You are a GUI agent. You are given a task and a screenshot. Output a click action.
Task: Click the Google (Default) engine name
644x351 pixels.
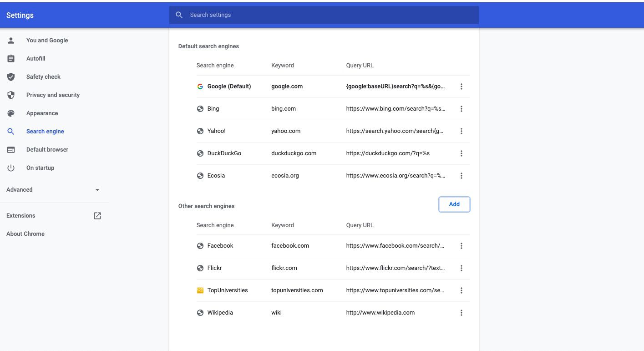click(229, 86)
